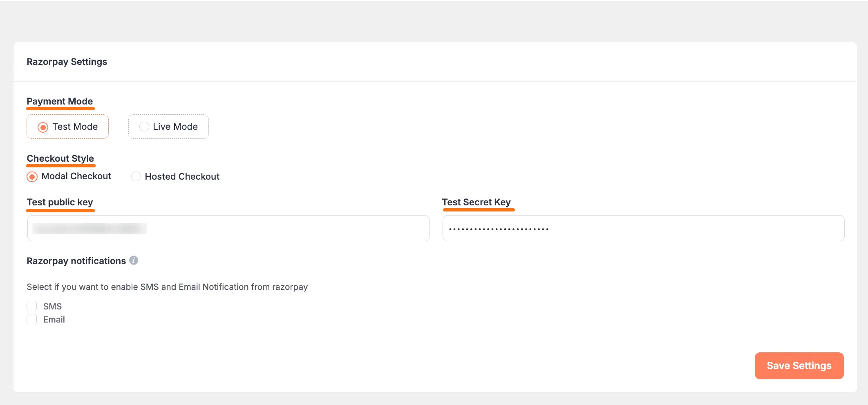Select the Test Mode radio button

point(43,127)
